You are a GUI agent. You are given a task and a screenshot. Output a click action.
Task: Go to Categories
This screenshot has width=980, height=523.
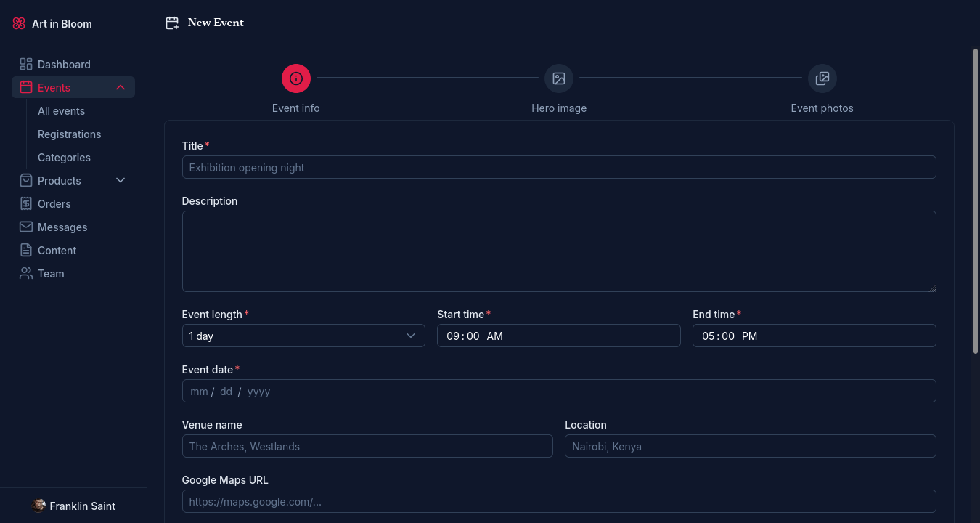click(x=64, y=157)
